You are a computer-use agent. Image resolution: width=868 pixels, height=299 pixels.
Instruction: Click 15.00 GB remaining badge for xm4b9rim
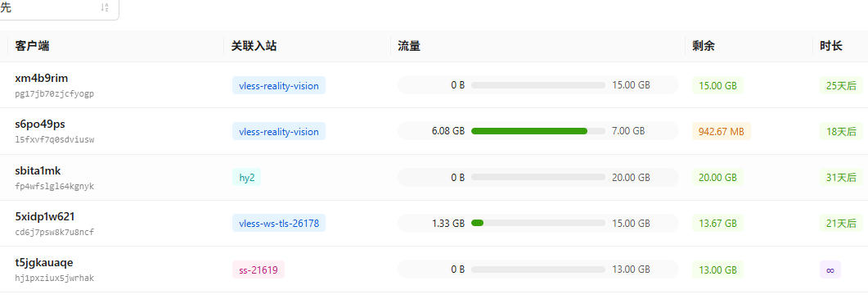[717, 85]
